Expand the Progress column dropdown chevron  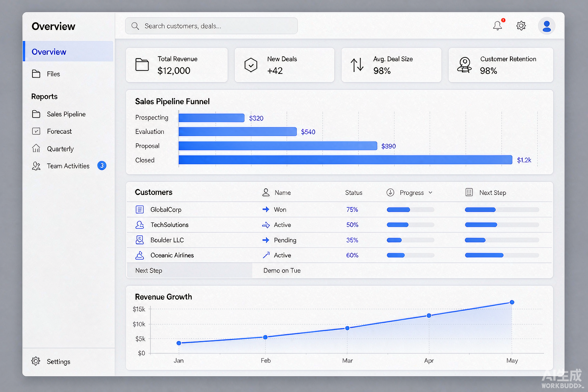tap(430, 193)
